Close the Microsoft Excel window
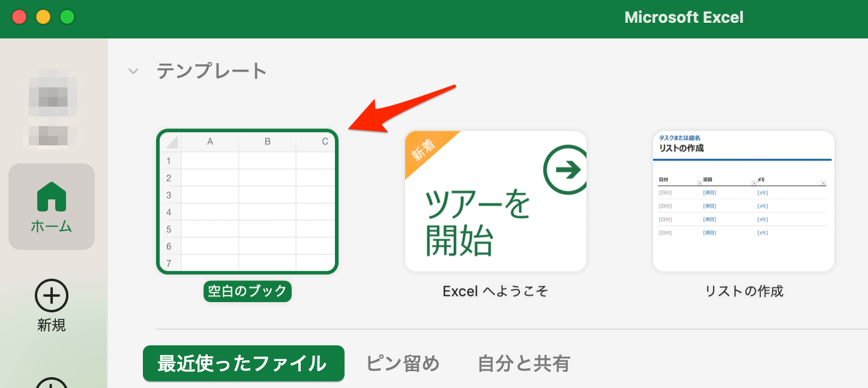 coord(19,17)
